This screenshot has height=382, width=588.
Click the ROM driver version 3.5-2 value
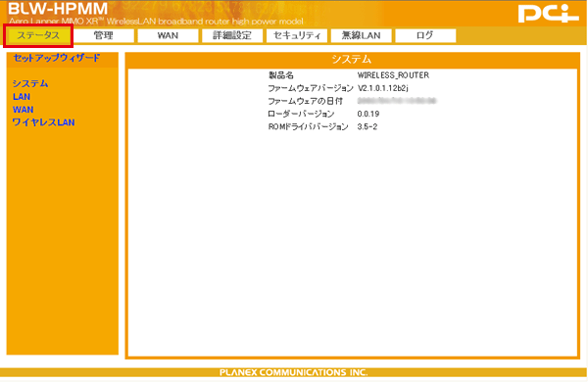pyautogui.click(x=367, y=126)
